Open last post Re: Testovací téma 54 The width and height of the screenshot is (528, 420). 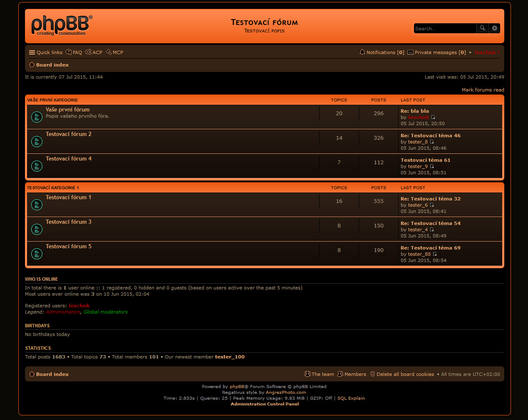(x=431, y=223)
